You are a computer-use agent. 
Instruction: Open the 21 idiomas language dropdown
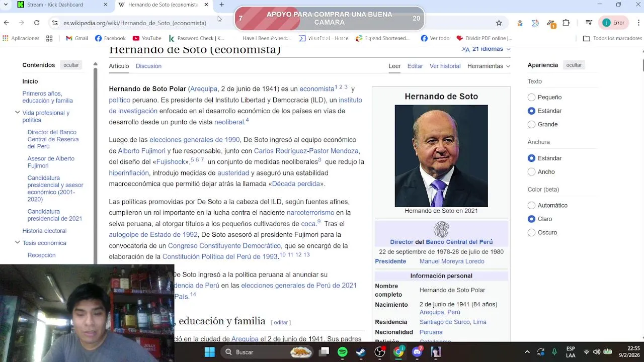coord(486,49)
